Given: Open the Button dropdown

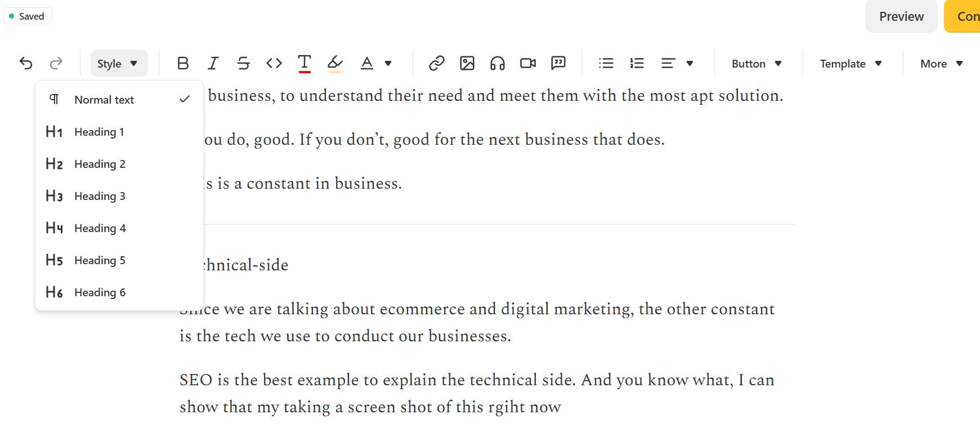Looking at the screenshot, I should pos(757,64).
